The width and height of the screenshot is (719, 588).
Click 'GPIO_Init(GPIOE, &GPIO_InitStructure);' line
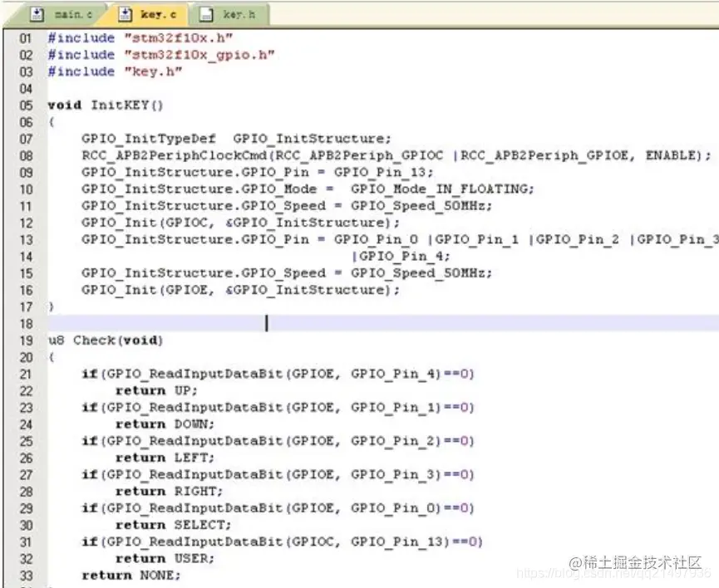(241, 290)
